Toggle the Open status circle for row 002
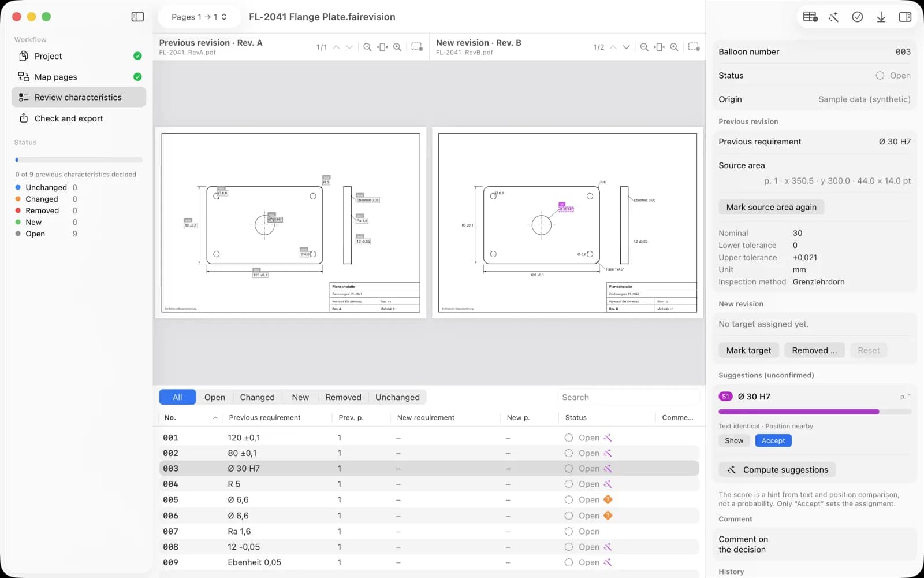This screenshot has height=578, width=924. tap(569, 453)
